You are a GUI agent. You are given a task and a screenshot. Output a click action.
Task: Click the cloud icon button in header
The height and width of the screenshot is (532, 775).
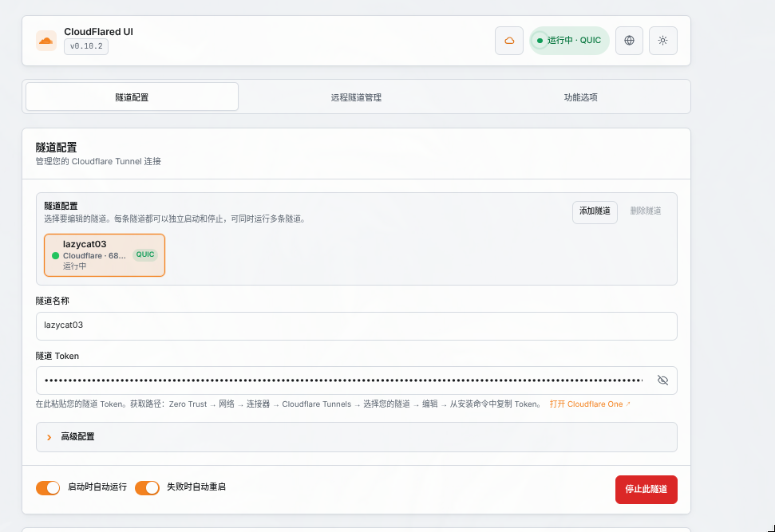pyautogui.click(x=509, y=41)
